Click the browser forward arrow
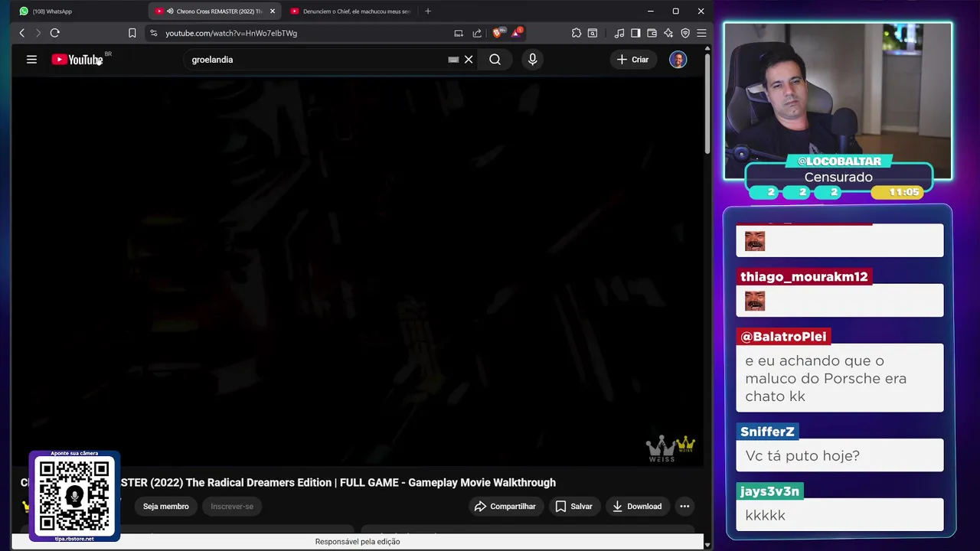 (38, 33)
